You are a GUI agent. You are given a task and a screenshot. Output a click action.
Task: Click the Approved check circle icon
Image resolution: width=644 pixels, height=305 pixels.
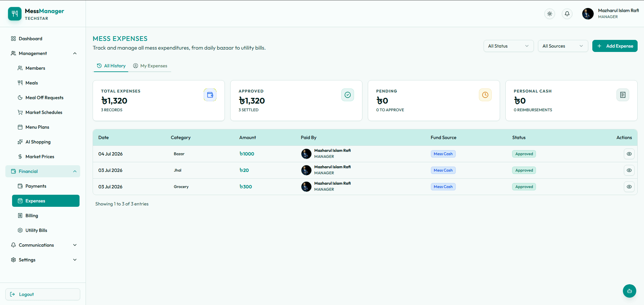pos(348,95)
